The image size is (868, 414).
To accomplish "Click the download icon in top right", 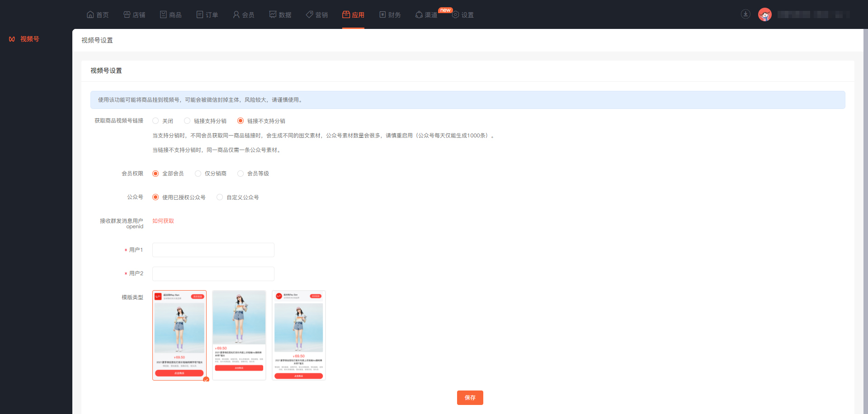I will tap(745, 14).
